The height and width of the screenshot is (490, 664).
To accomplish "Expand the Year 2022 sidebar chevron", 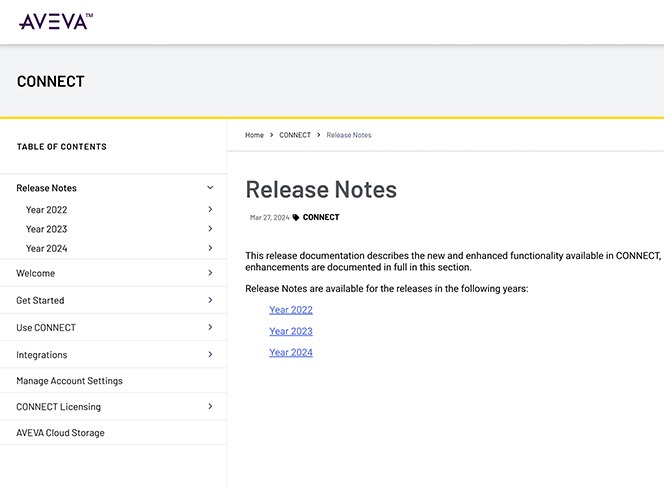I will 210,209.
